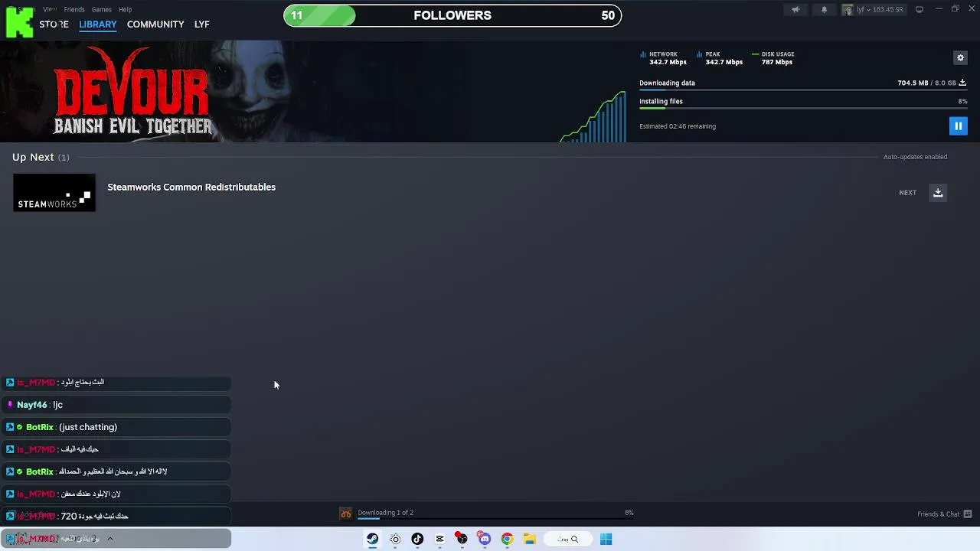Open the Help menu

pos(126,9)
